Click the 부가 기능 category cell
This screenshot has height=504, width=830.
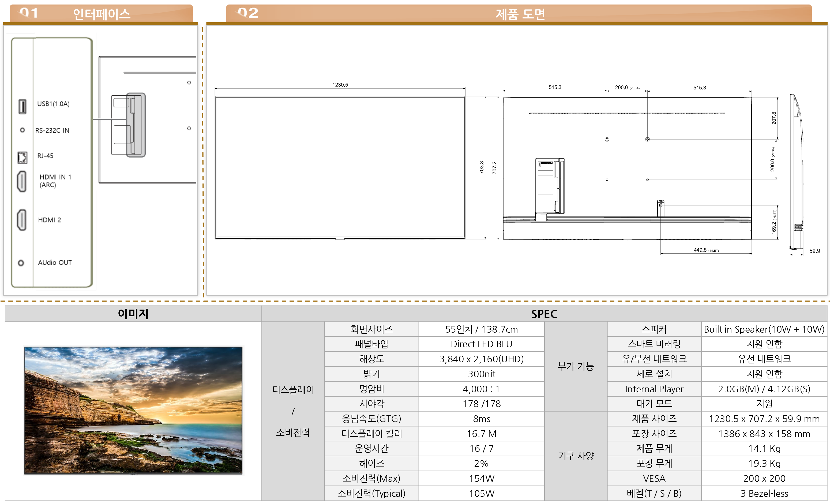pyautogui.click(x=575, y=367)
